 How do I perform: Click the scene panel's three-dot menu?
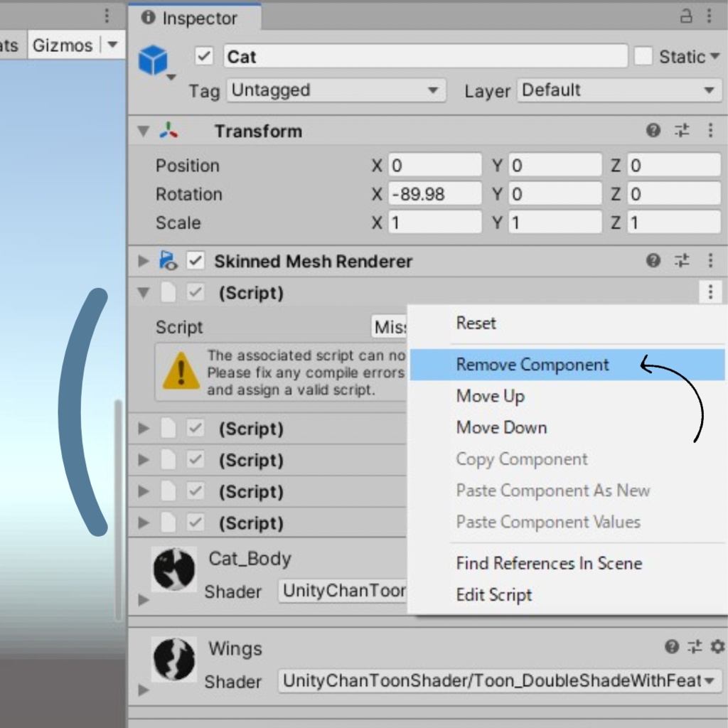pos(107,16)
